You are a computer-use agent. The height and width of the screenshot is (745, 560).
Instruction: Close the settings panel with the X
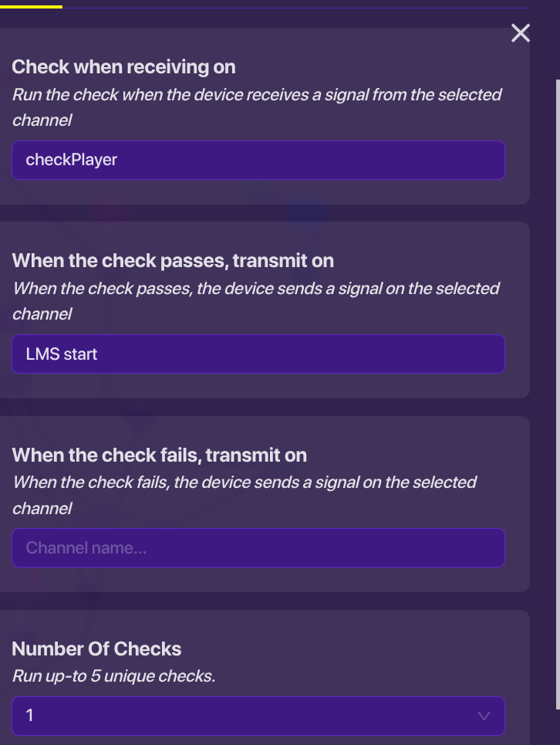click(x=521, y=32)
